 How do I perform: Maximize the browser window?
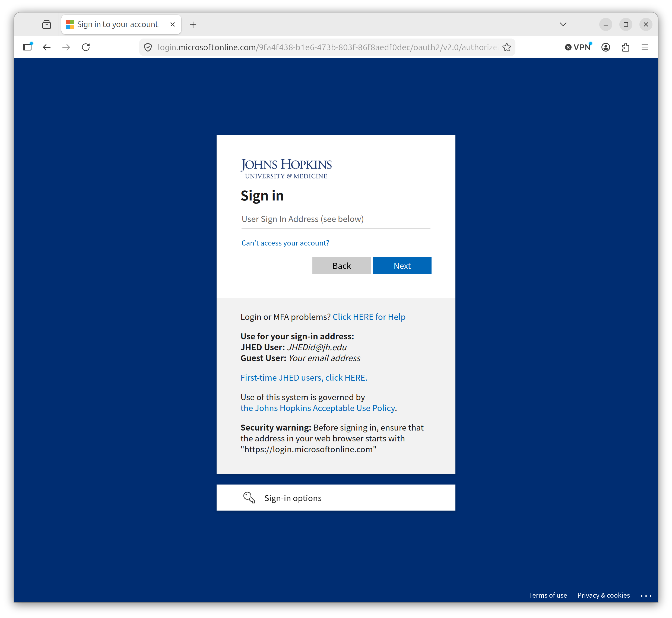click(626, 24)
